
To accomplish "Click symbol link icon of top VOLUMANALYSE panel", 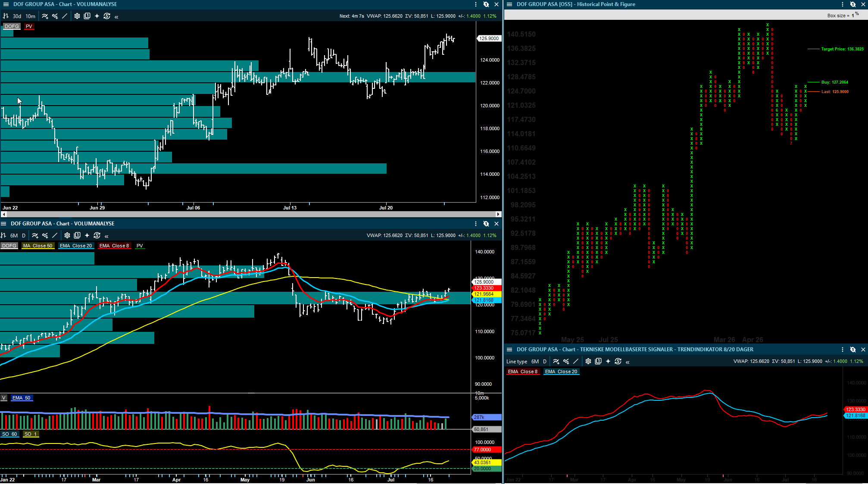I will (486, 4).
